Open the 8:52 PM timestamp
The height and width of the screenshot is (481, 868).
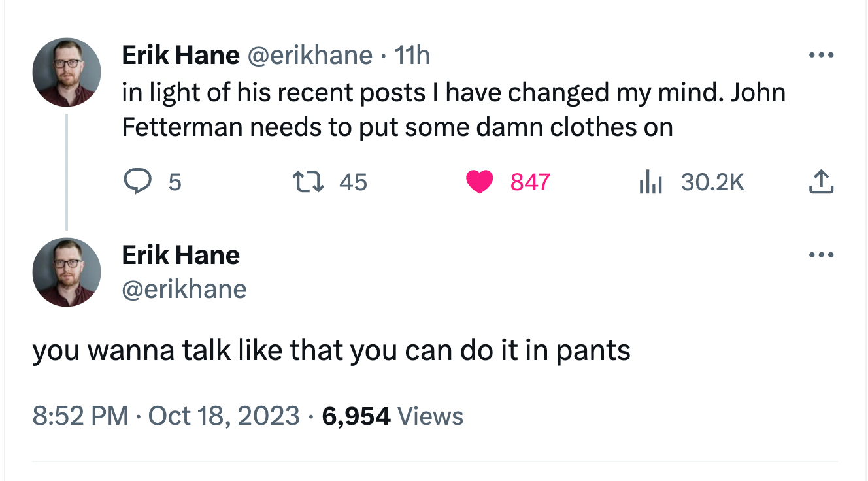[x=80, y=416]
